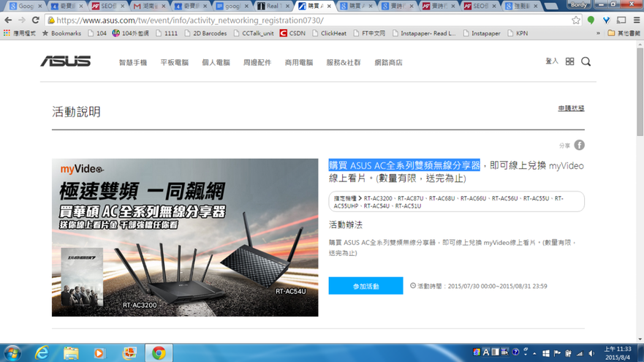Screen dimensions: 644x362
Task: Open the Chrome hamburger menu
Action: [x=637, y=20]
